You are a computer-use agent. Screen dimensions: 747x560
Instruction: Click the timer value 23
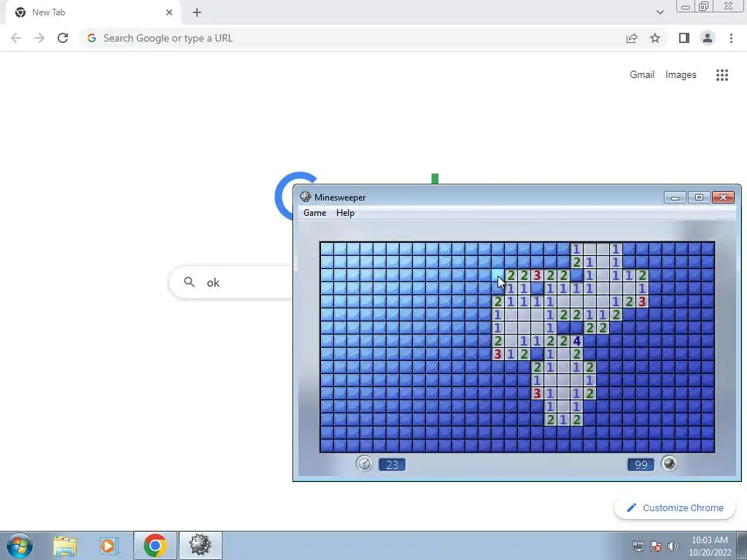(392, 464)
